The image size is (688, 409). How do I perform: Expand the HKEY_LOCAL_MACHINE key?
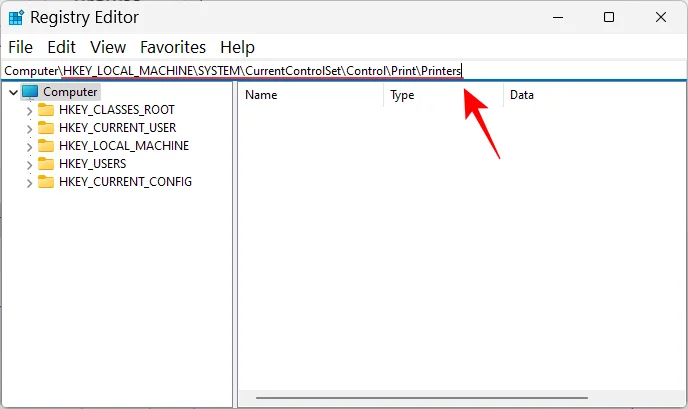pos(29,147)
